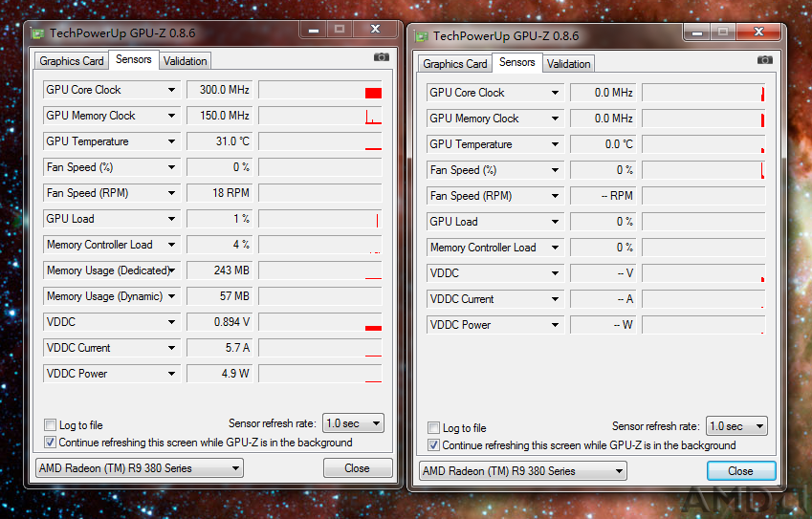Expand VDDC dropdown in right window
Viewport: 812px width, 519px height.
pyautogui.click(x=555, y=273)
